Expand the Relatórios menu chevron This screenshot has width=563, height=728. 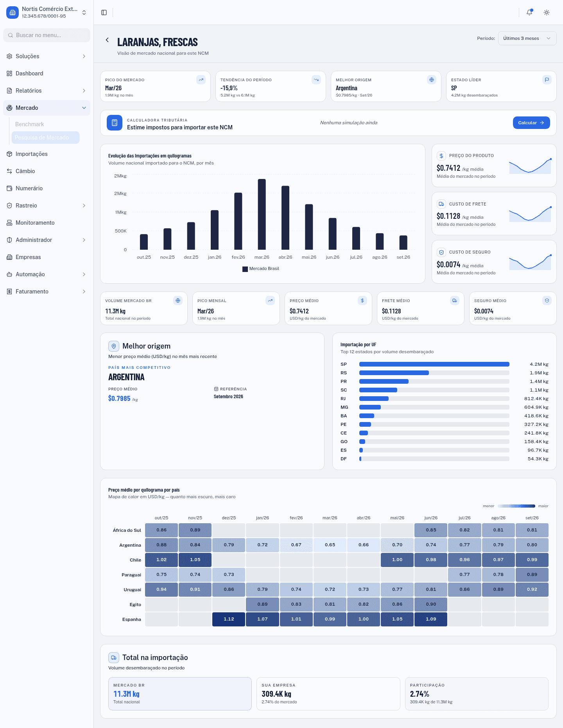84,91
